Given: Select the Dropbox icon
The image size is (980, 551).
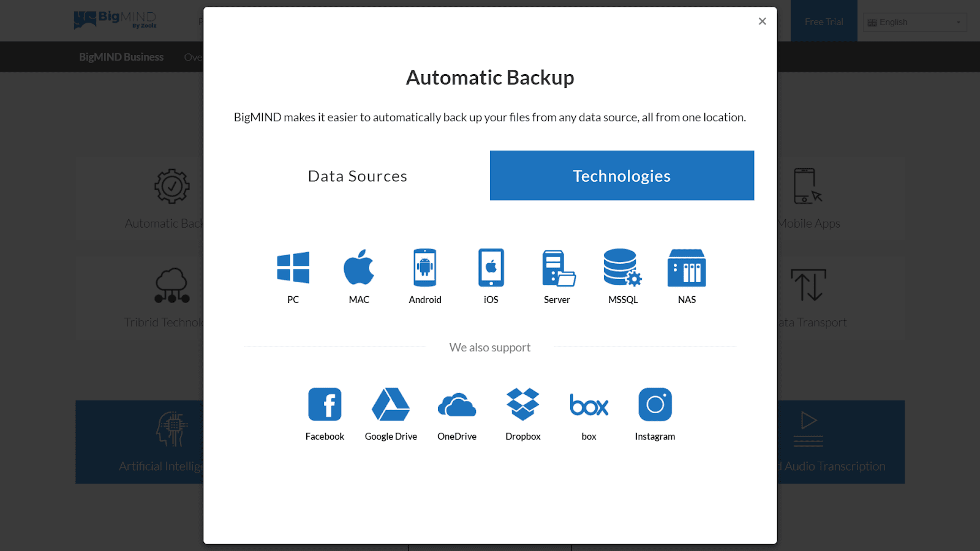Looking at the screenshot, I should point(523,404).
